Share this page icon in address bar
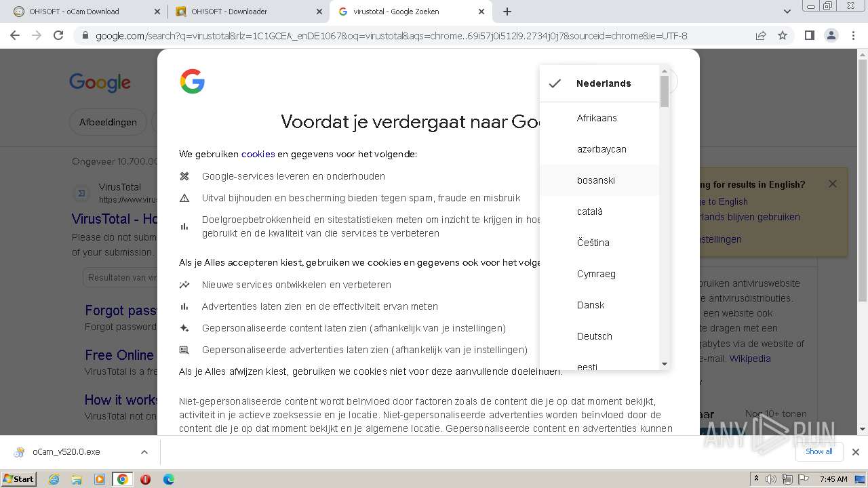The height and width of the screenshot is (488, 868). point(761,36)
